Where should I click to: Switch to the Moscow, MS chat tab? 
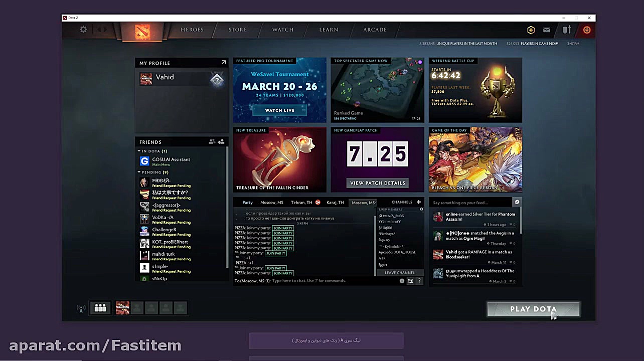coord(272,203)
